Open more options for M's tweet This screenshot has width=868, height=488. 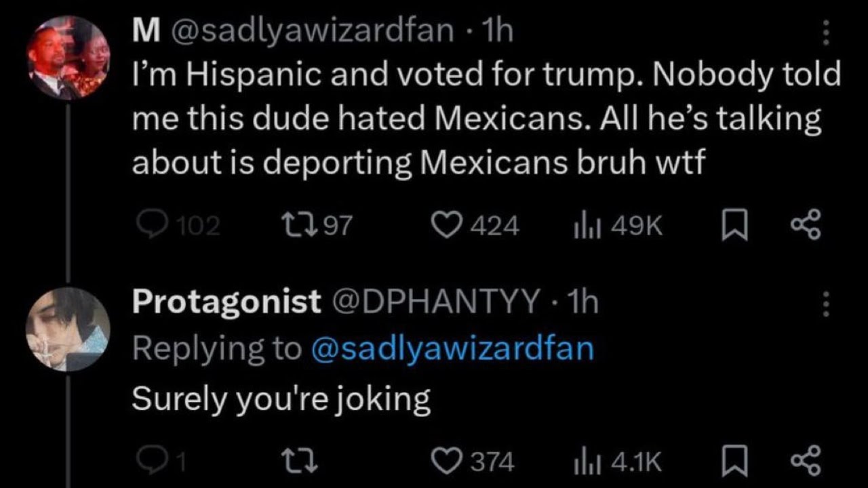tap(825, 33)
